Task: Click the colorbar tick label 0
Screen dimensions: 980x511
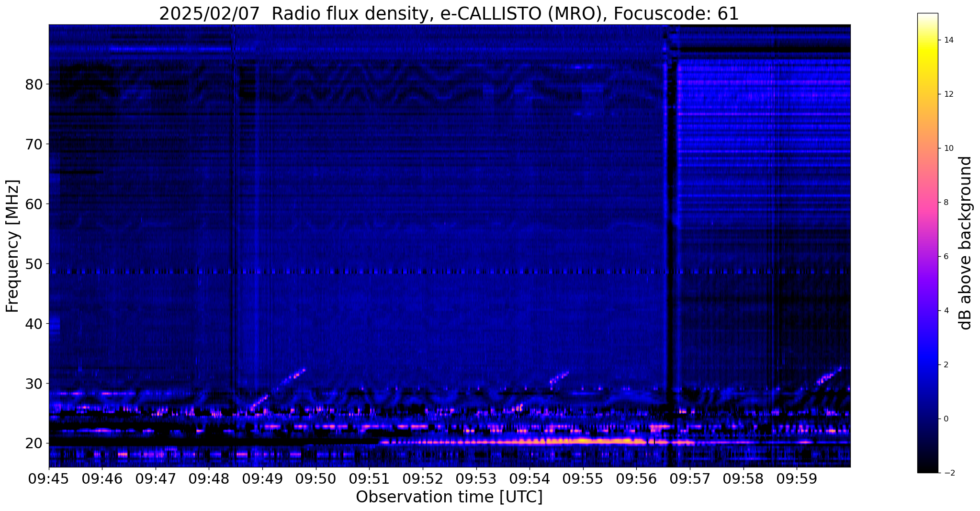Action: coord(946,419)
